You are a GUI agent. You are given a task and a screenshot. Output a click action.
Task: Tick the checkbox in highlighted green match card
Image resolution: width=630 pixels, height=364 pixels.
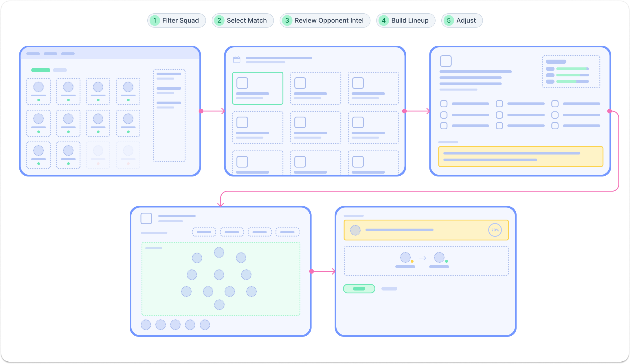(x=242, y=83)
